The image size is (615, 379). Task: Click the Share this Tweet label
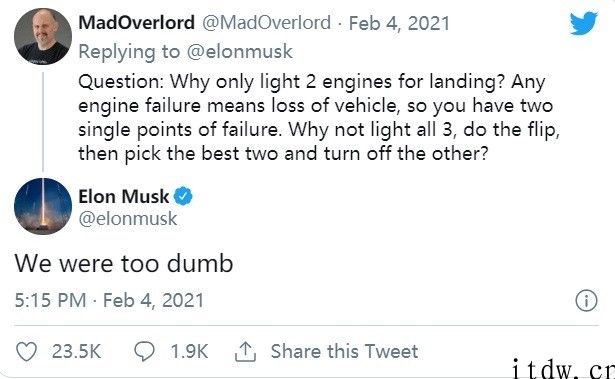click(344, 351)
